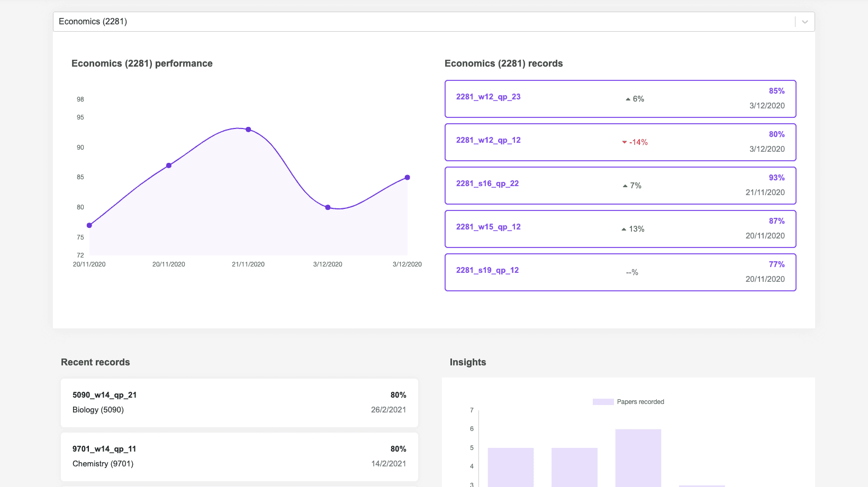This screenshot has width=868, height=487.
Task: Select the last chart data point near 85
Action: coord(407,178)
